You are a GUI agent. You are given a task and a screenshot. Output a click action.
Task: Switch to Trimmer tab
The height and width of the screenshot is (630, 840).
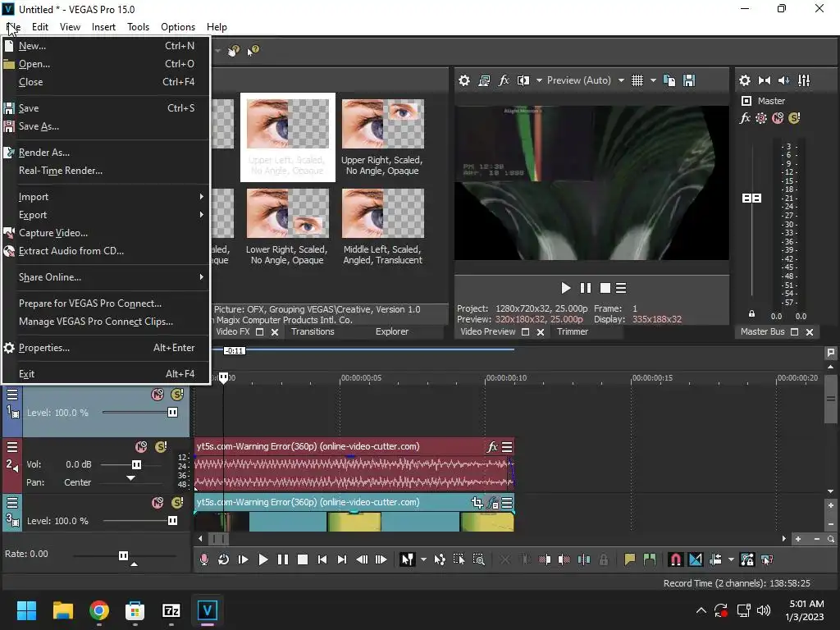[573, 331]
